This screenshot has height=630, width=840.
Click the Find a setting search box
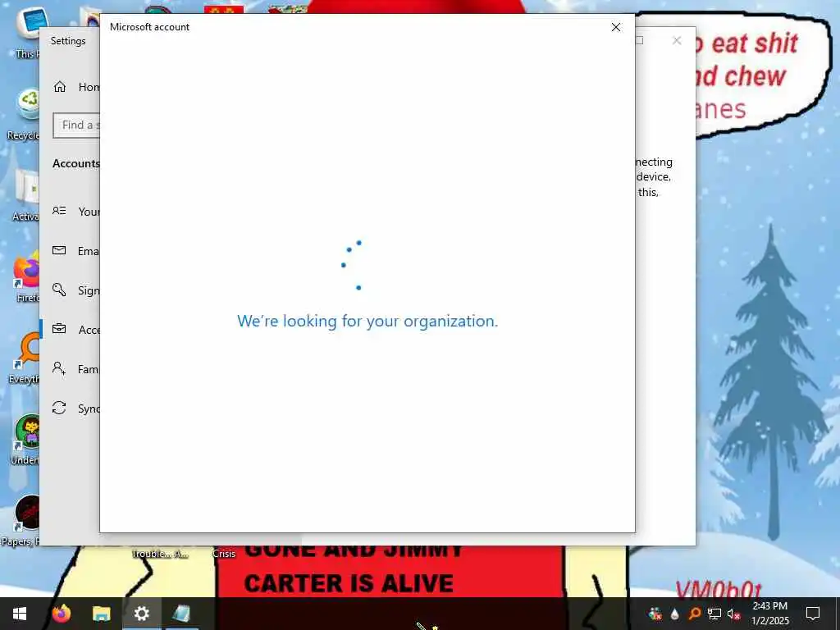coord(76,126)
